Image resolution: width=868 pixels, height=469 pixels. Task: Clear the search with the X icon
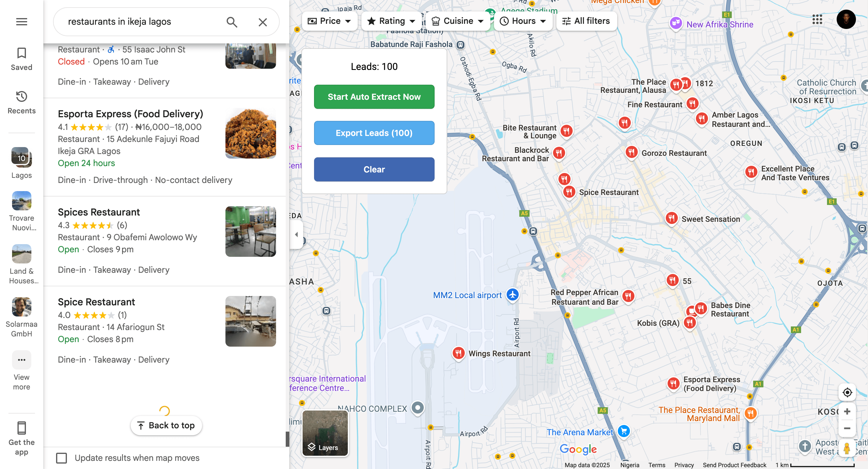(x=263, y=22)
